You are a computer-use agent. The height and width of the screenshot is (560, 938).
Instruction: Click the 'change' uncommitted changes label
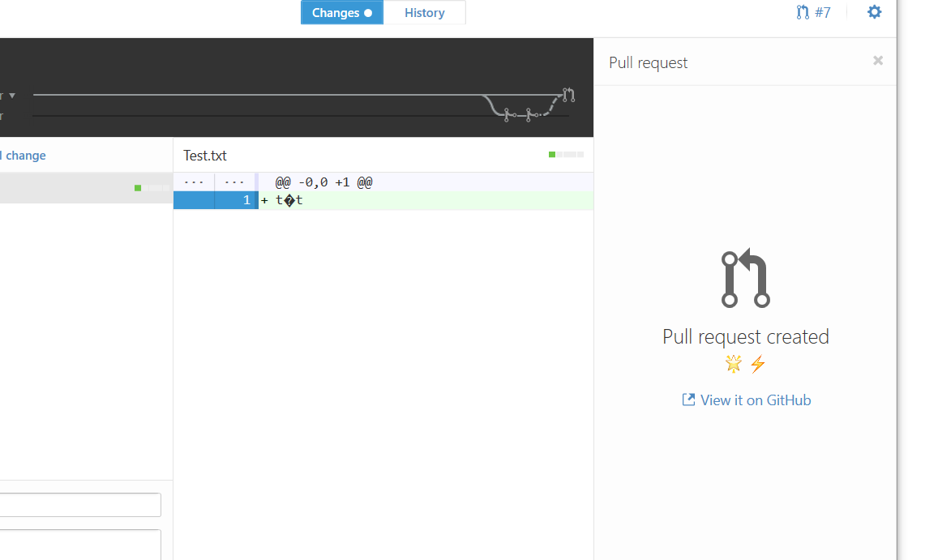(x=26, y=156)
